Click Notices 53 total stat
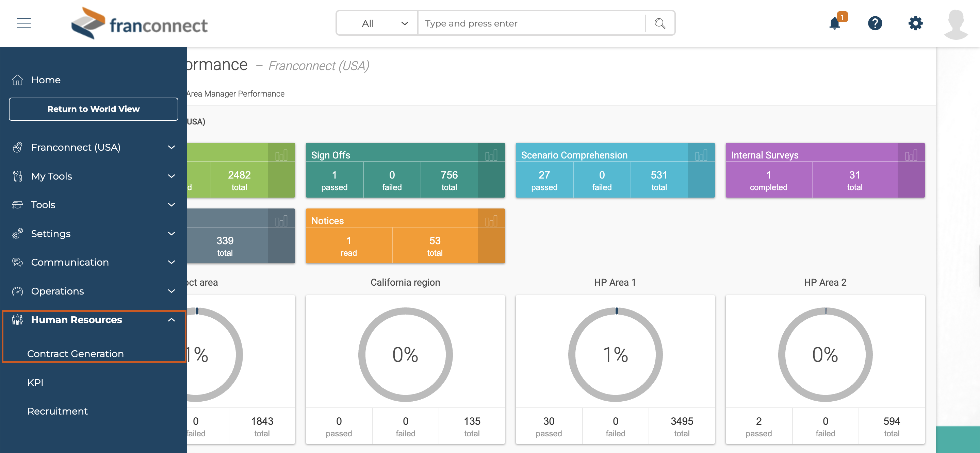Screen dimensions: 980x453 pyautogui.click(x=435, y=246)
